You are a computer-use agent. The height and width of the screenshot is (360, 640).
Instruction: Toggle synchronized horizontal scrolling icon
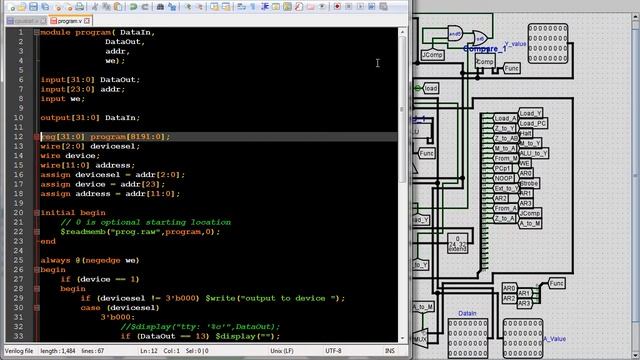pos(226,7)
